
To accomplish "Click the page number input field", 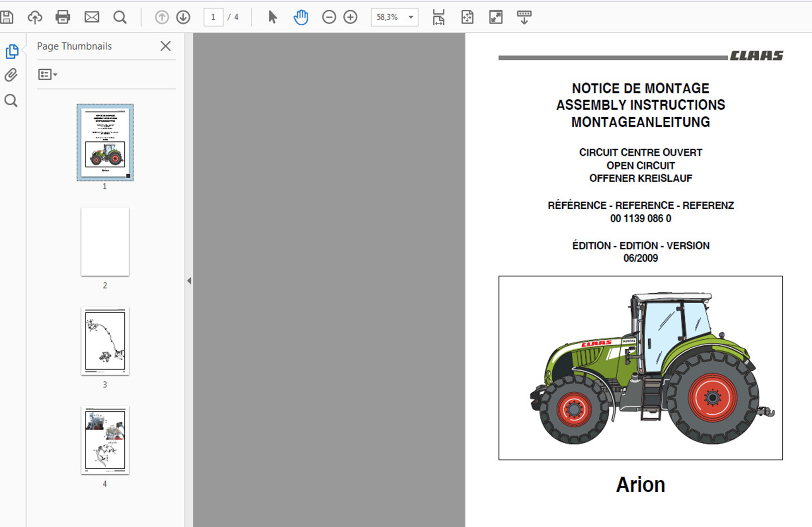I will (x=213, y=17).
